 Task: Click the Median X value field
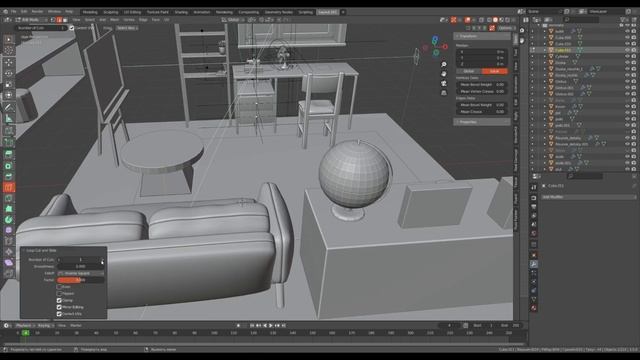pyautogui.click(x=482, y=52)
